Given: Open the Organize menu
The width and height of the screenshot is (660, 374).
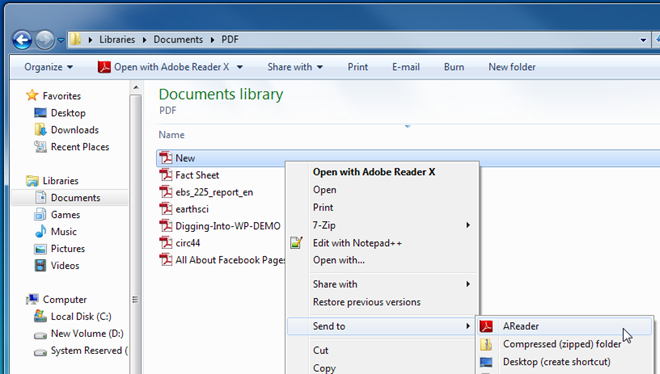Looking at the screenshot, I should (x=48, y=67).
